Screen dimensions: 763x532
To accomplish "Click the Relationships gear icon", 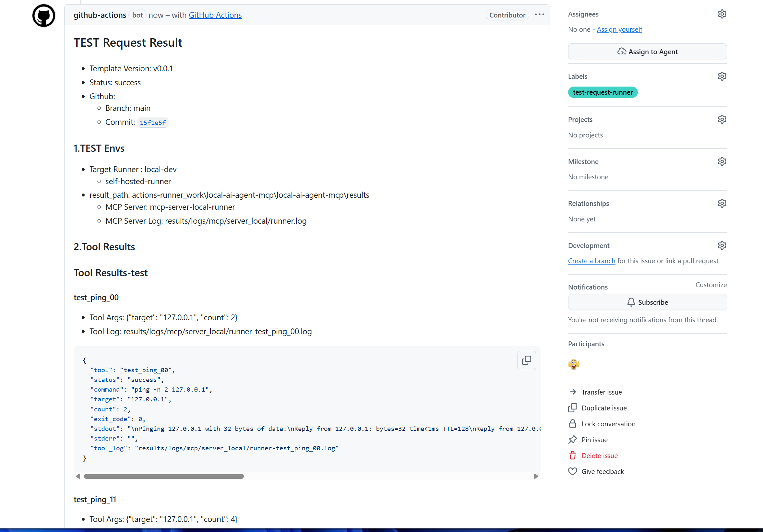I will (x=721, y=203).
